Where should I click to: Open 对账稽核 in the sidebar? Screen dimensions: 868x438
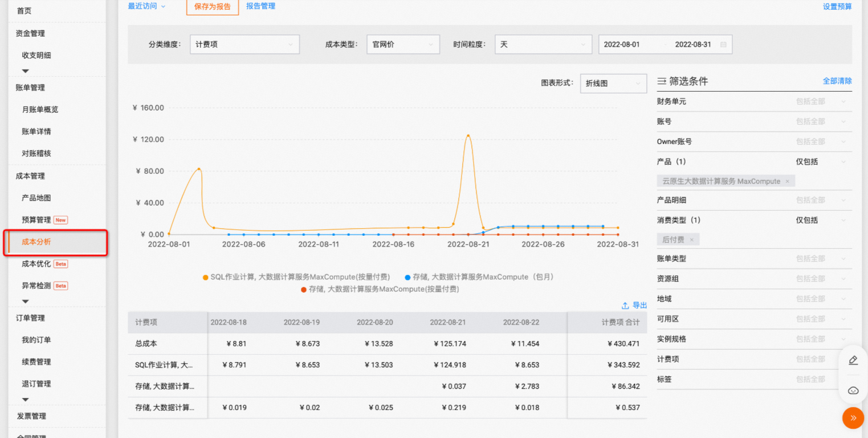point(36,153)
